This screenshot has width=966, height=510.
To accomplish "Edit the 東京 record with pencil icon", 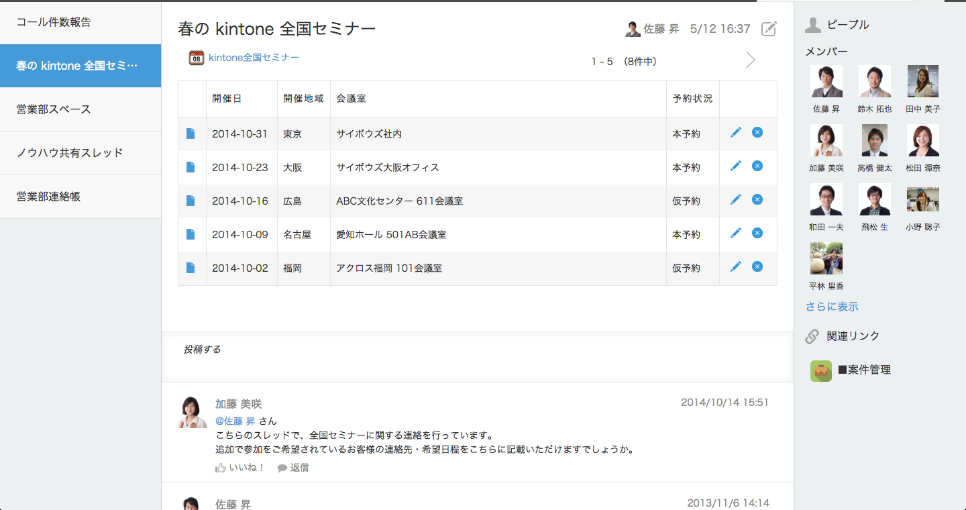I will click(x=735, y=132).
